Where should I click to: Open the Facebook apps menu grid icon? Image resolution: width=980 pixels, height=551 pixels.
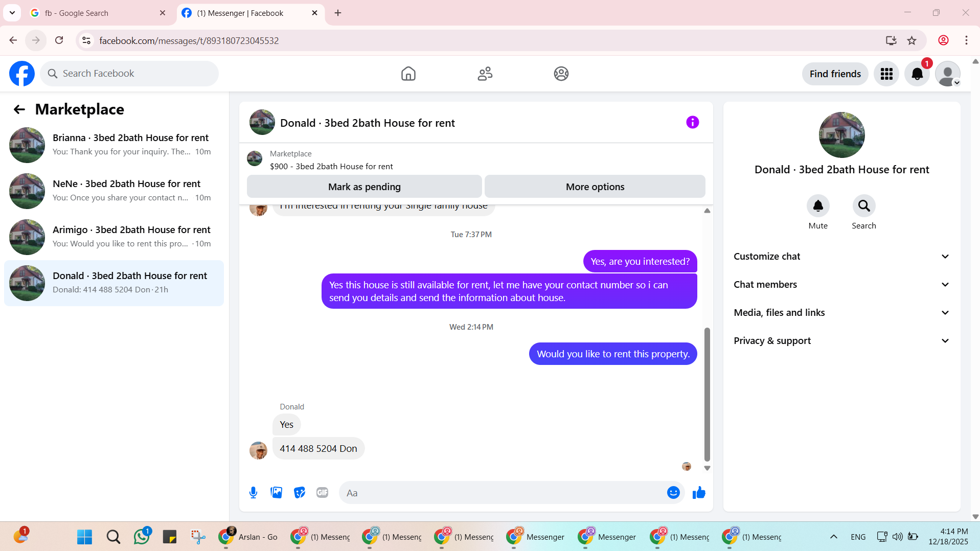886,74
